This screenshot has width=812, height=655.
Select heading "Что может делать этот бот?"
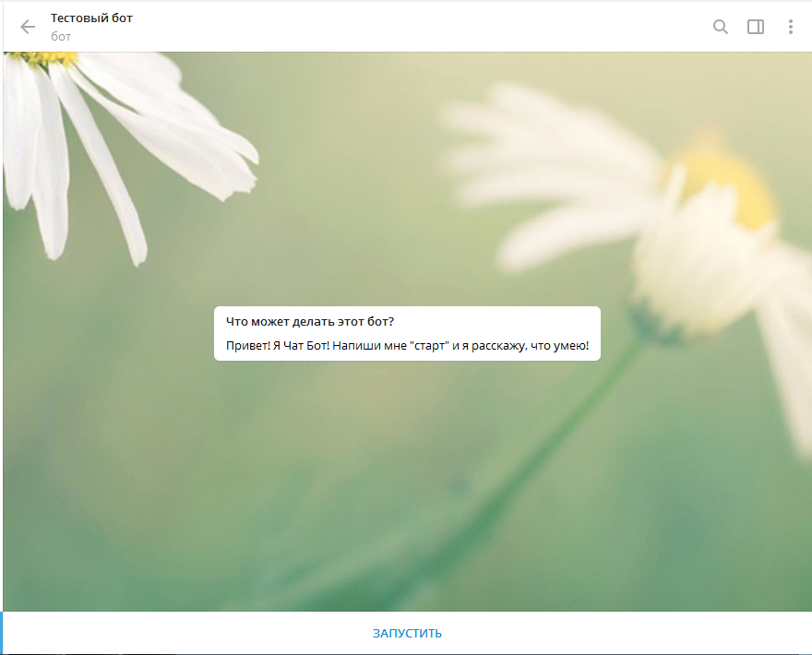click(x=310, y=321)
